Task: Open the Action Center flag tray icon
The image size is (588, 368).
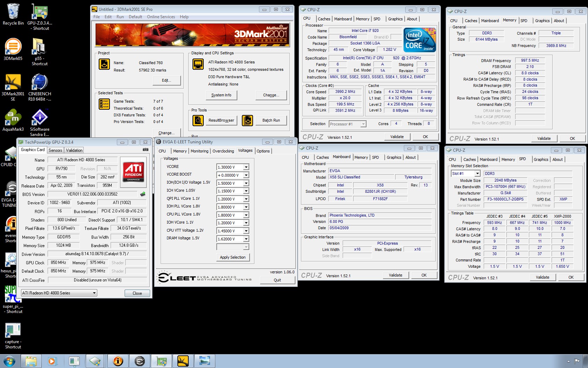Action: click(x=577, y=361)
